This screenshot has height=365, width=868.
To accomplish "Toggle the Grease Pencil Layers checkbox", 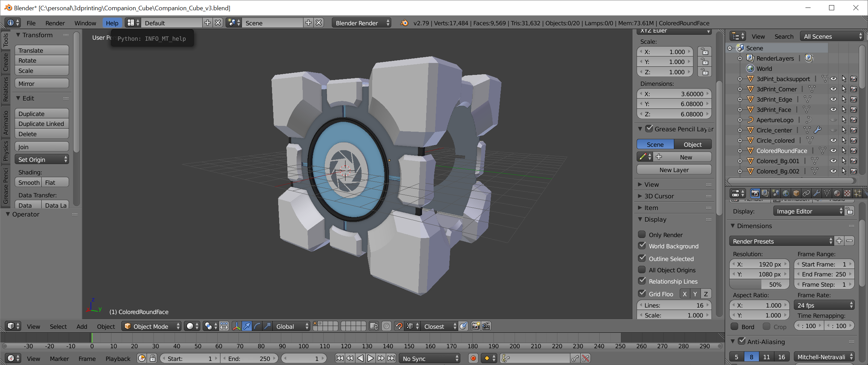I will click(x=649, y=129).
